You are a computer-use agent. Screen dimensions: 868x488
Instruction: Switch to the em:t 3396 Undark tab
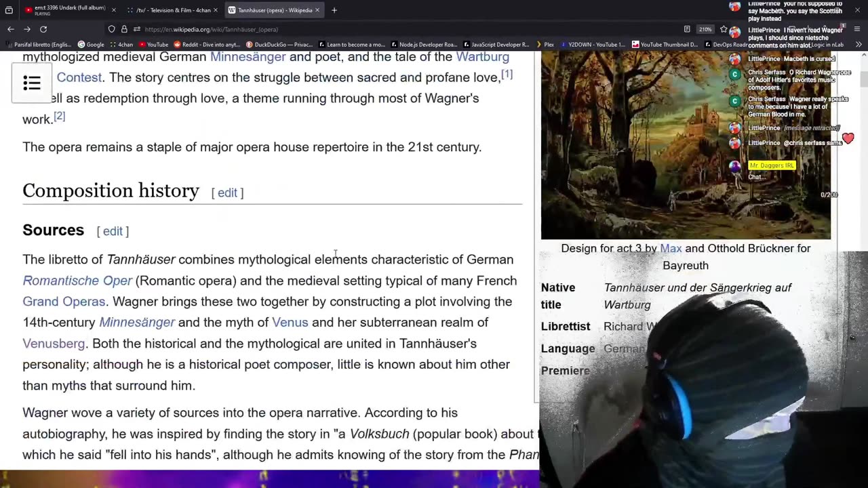tap(70, 10)
